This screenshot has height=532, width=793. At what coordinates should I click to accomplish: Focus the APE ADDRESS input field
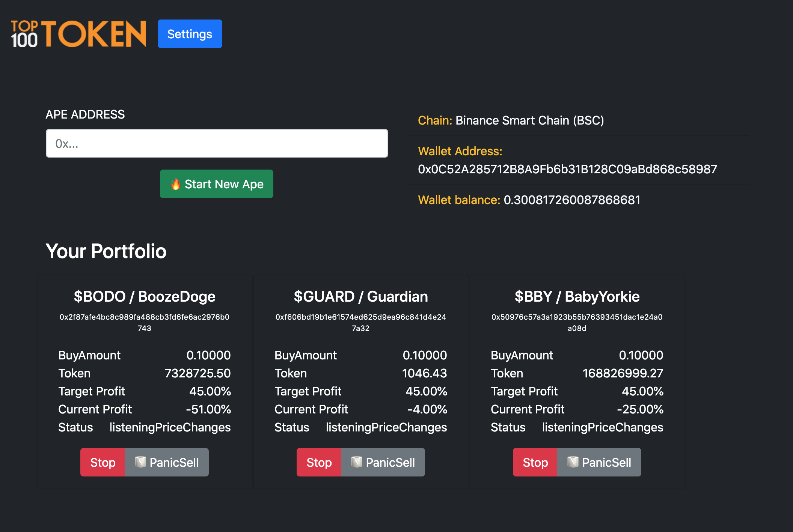click(x=217, y=143)
